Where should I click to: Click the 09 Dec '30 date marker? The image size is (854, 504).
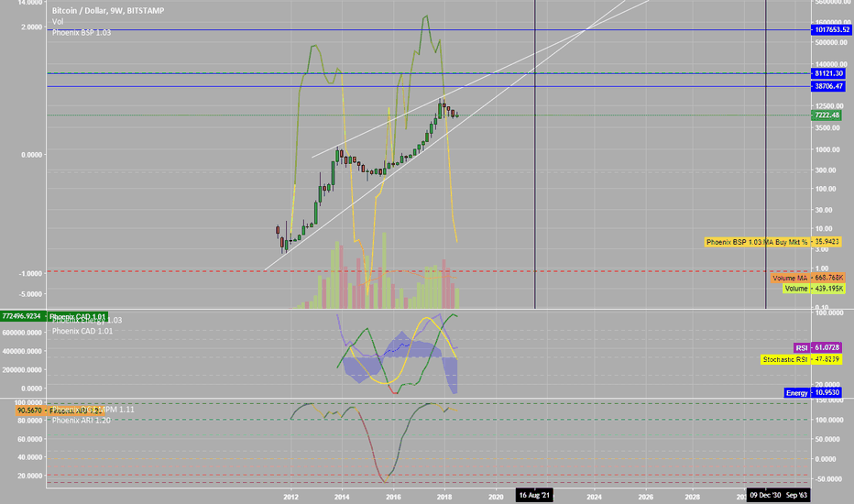(x=765, y=495)
